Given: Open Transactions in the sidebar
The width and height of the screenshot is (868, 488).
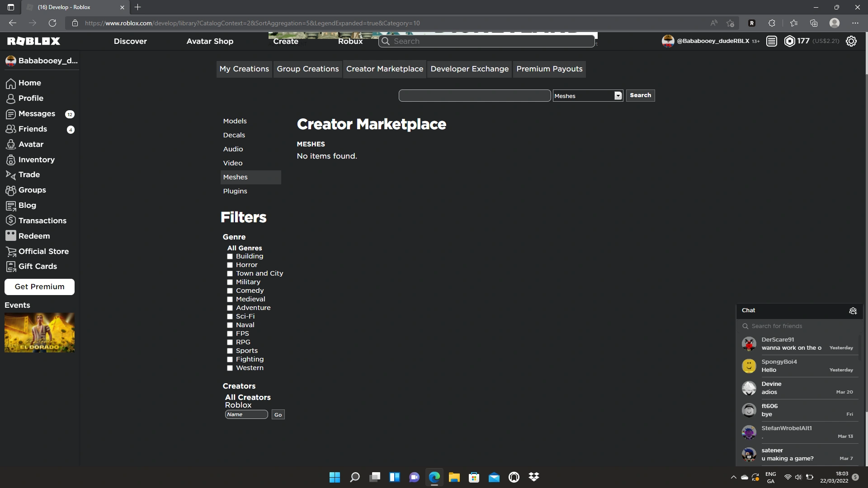Looking at the screenshot, I should pyautogui.click(x=42, y=221).
